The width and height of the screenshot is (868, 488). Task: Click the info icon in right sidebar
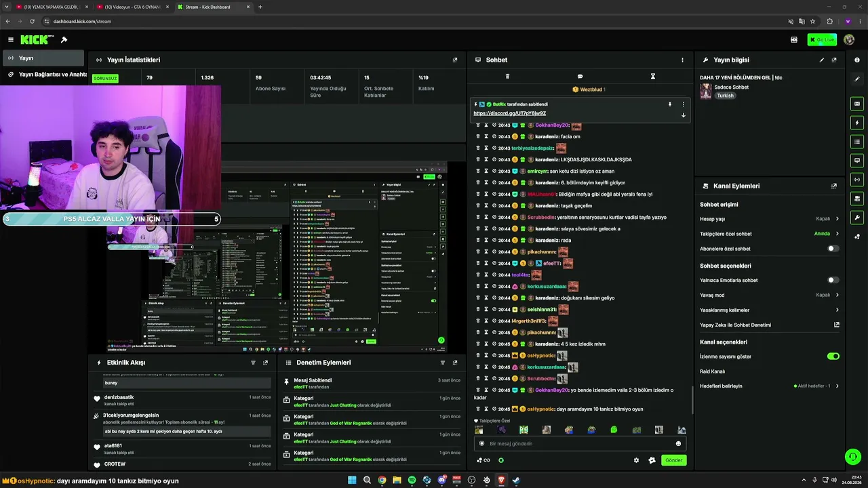[x=857, y=60]
